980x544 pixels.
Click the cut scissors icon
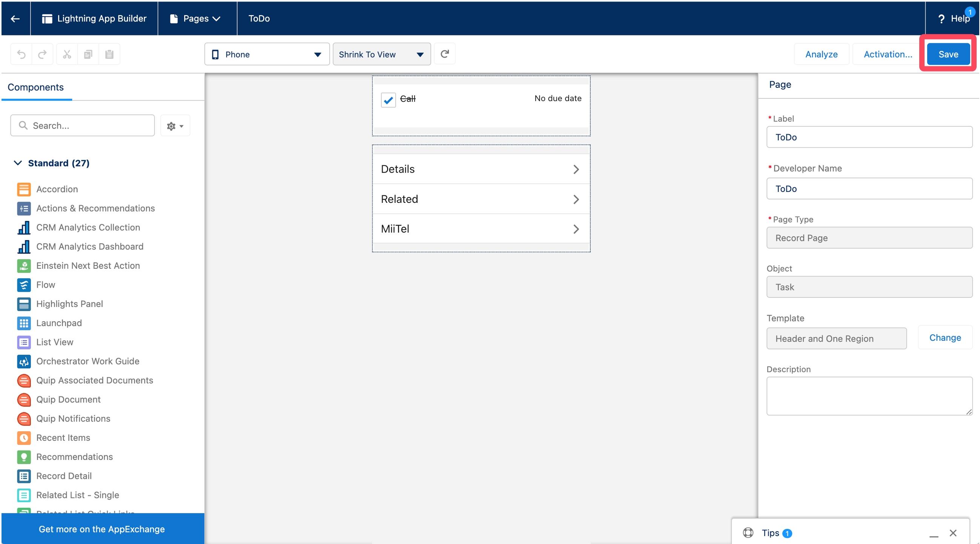tap(67, 54)
